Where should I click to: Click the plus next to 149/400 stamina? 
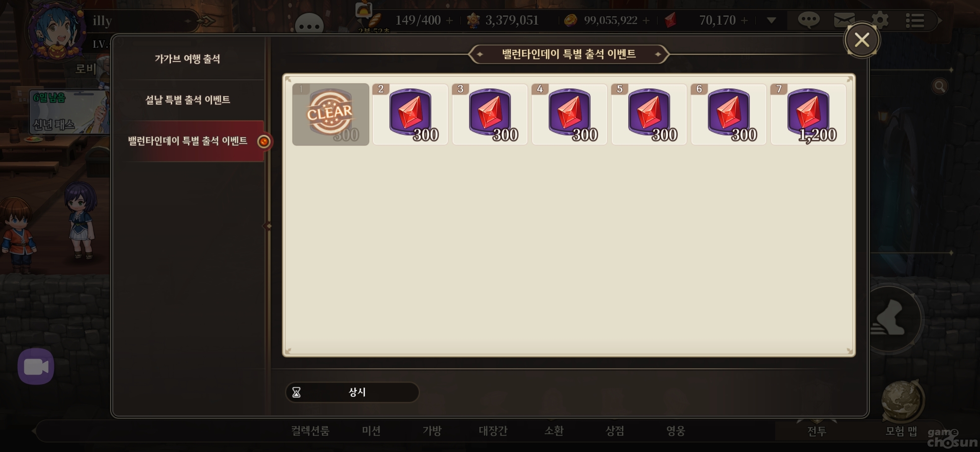pyautogui.click(x=449, y=20)
